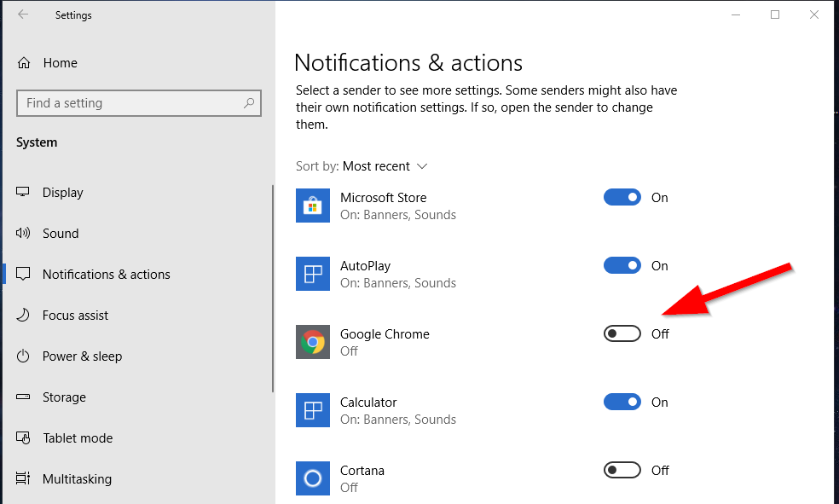Click the AutoPlay app icon
839x504 pixels.
(x=313, y=274)
